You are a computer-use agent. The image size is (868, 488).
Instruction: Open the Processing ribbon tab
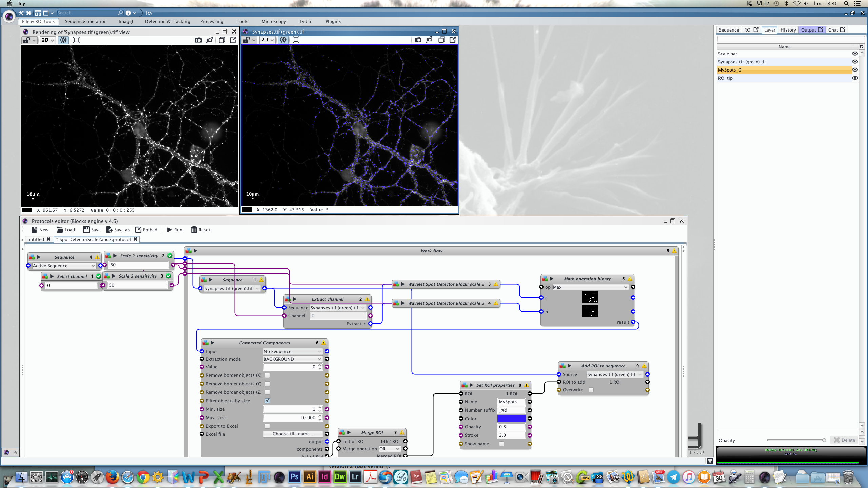(212, 21)
